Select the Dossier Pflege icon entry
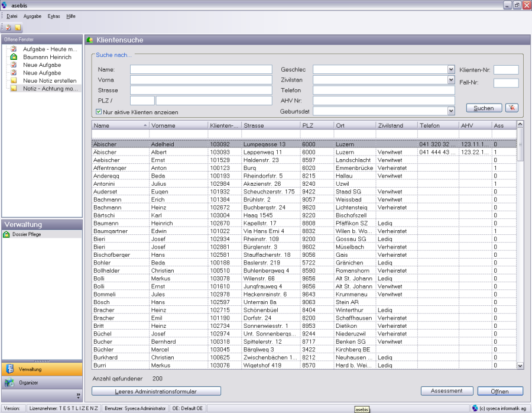 pyautogui.click(x=7, y=234)
